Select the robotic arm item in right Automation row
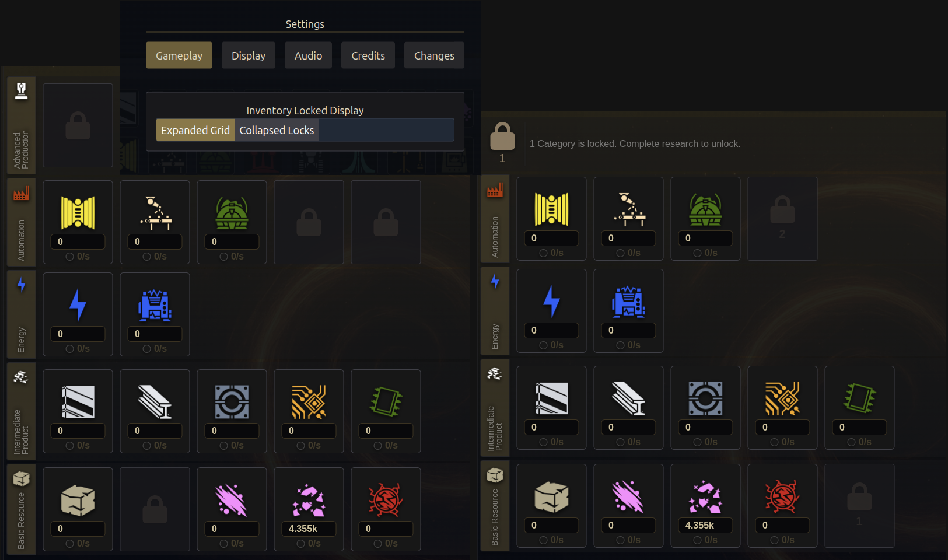This screenshot has height=560, width=948. click(x=628, y=219)
